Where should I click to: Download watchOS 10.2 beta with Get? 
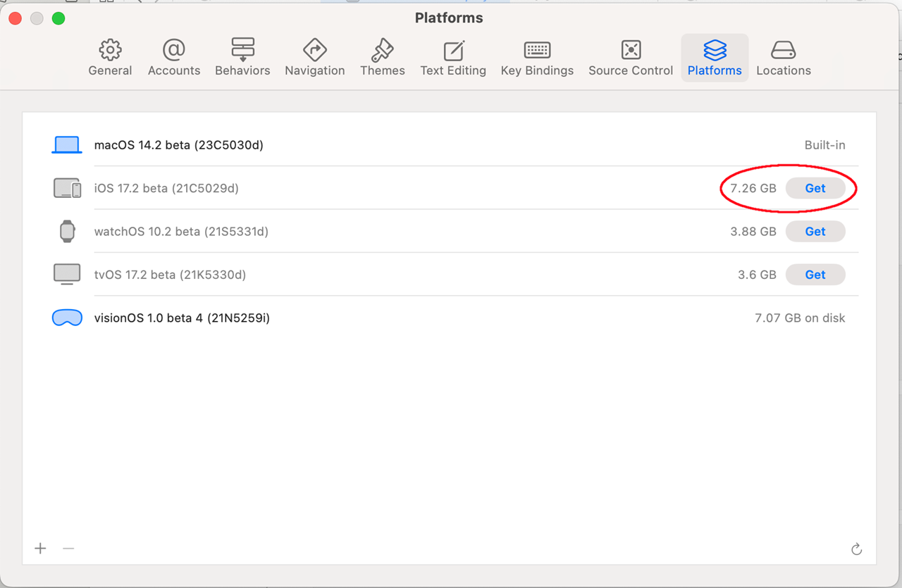pyautogui.click(x=815, y=231)
